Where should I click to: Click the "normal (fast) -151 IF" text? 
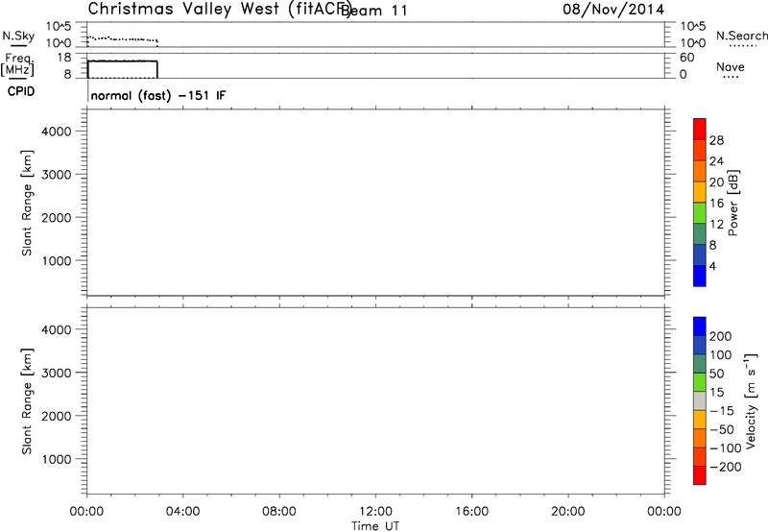pyautogui.click(x=158, y=95)
